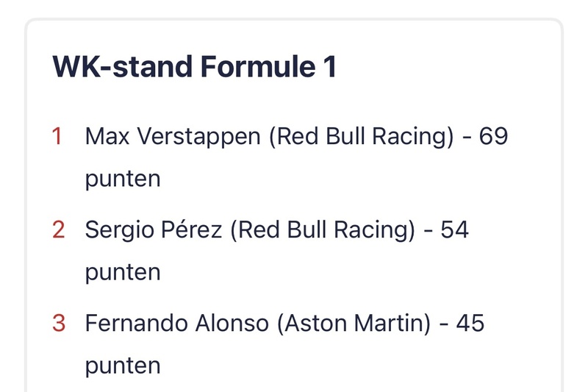
Task: Click the Aston Martin team name
Action: pos(354,324)
